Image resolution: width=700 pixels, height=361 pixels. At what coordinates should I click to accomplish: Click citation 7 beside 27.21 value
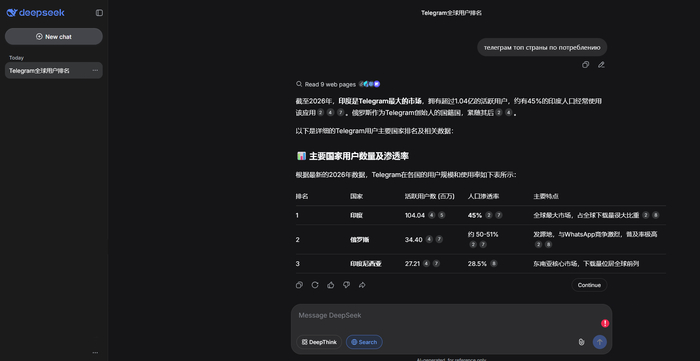pyautogui.click(x=436, y=264)
